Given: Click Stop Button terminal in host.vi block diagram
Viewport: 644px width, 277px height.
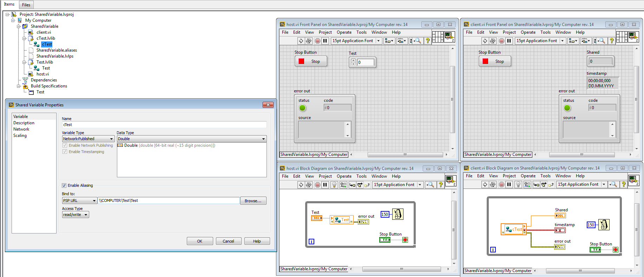Looking at the screenshot, I should 385,240.
